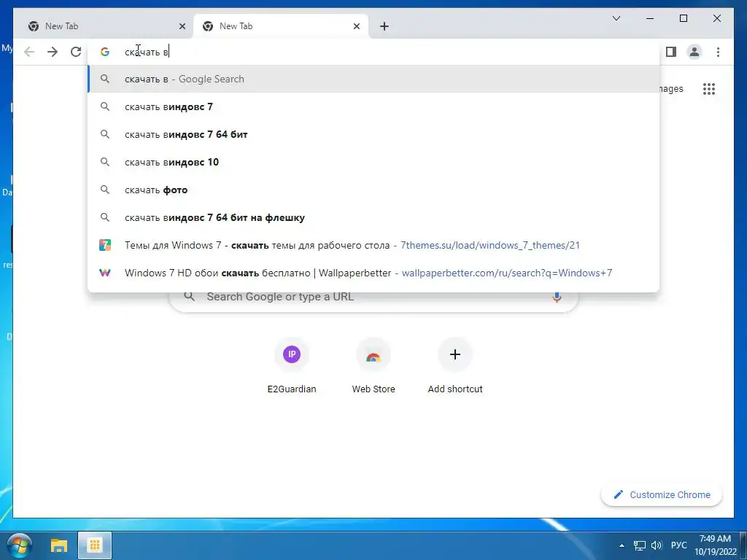
Task: Open the Windows Start menu
Action: point(20,545)
